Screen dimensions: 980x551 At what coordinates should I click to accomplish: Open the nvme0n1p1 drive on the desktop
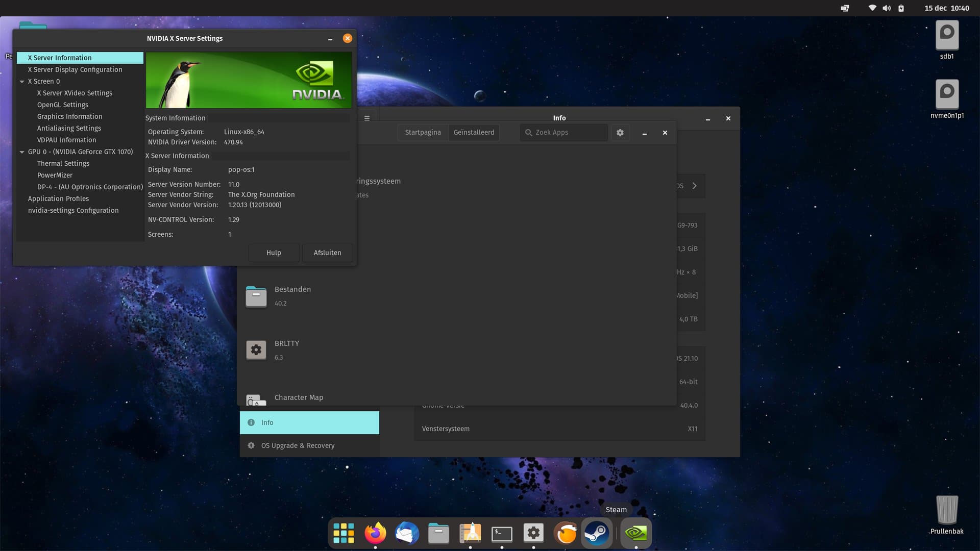pos(947,99)
